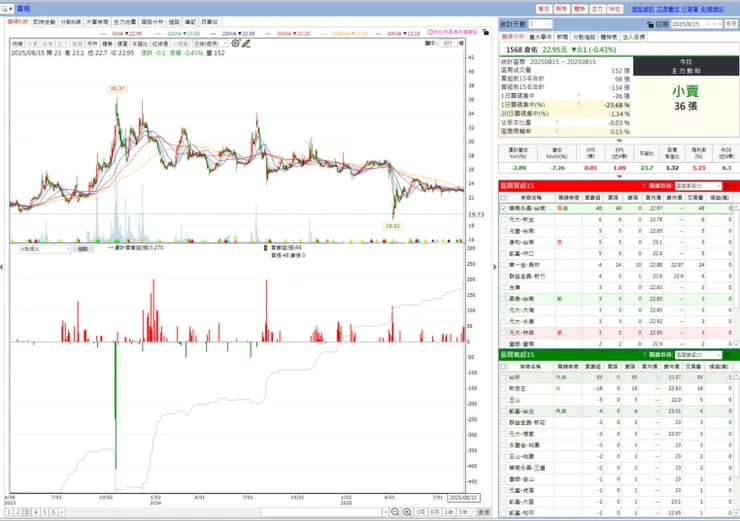Select the pencil drawing tool

246,43
